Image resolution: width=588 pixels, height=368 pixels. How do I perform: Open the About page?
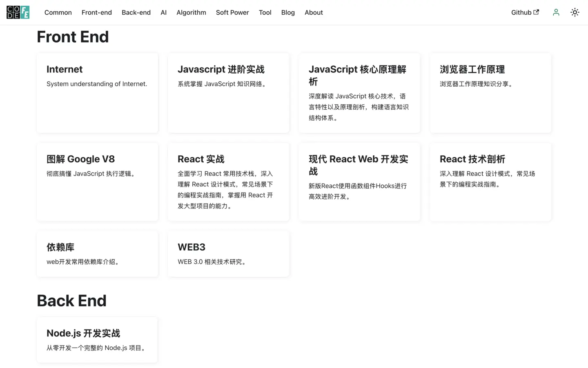[313, 12]
